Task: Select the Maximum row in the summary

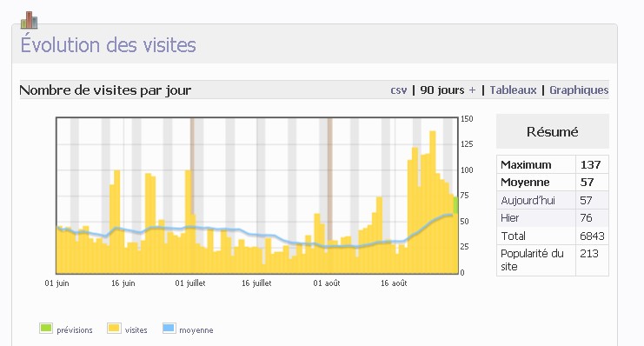Action: (553, 164)
